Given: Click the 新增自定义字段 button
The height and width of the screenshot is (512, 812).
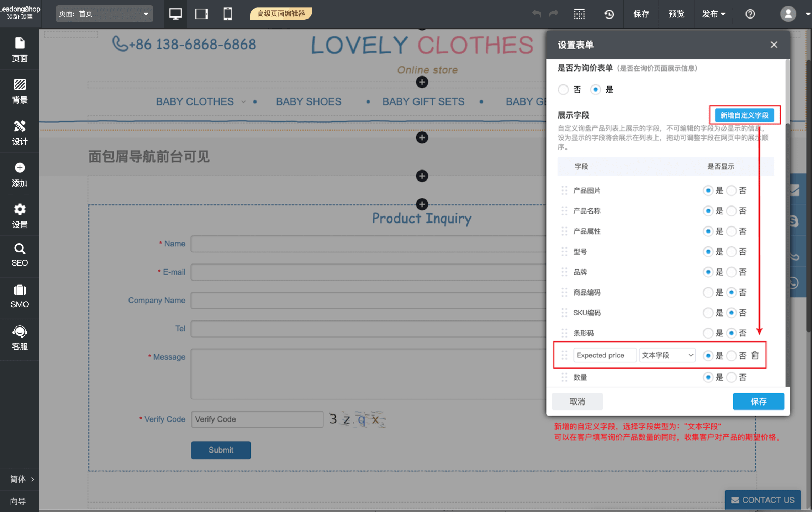Looking at the screenshot, I should [x=744, y=115].
